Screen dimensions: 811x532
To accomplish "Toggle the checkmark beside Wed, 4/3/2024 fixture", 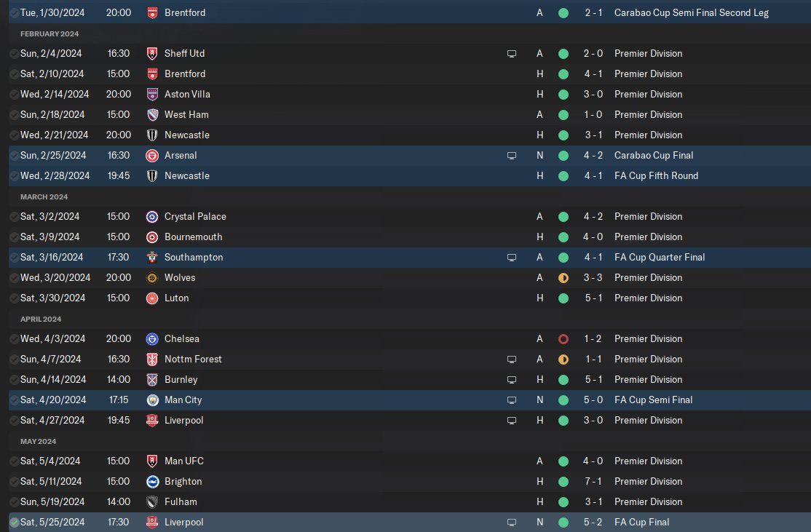I will pyautogui.click(x=15, y=339).
